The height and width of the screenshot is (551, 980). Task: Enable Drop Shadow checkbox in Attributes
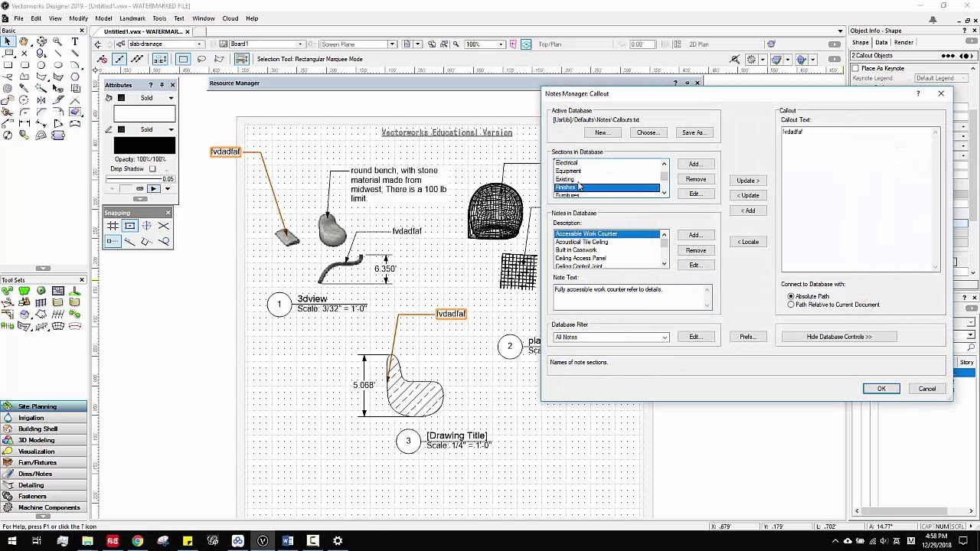tap(152, 169)
